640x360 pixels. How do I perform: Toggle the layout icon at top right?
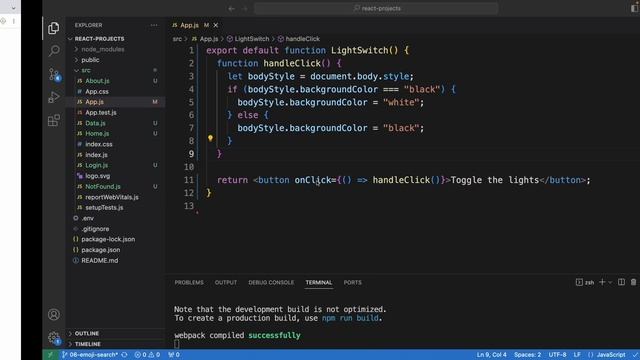click(634, 8)
